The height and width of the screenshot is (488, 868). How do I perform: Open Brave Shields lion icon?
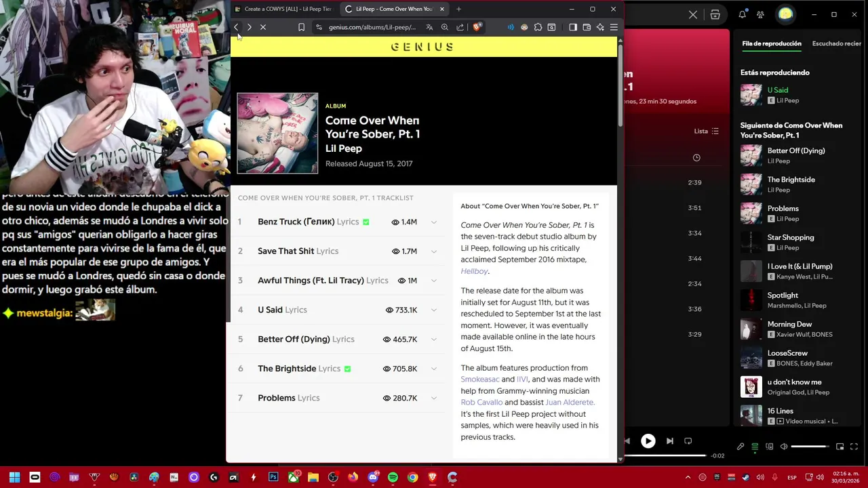[x=477, y=27]
